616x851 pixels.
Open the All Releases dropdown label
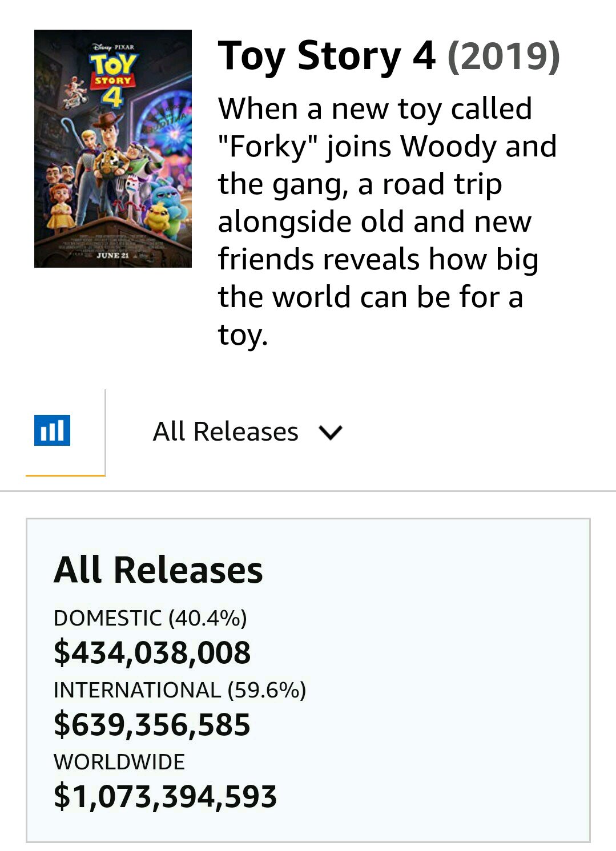point(226,431)
